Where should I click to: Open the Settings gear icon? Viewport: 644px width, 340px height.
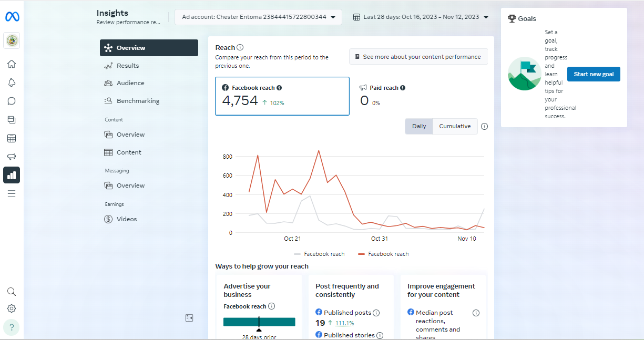point(12,308)
